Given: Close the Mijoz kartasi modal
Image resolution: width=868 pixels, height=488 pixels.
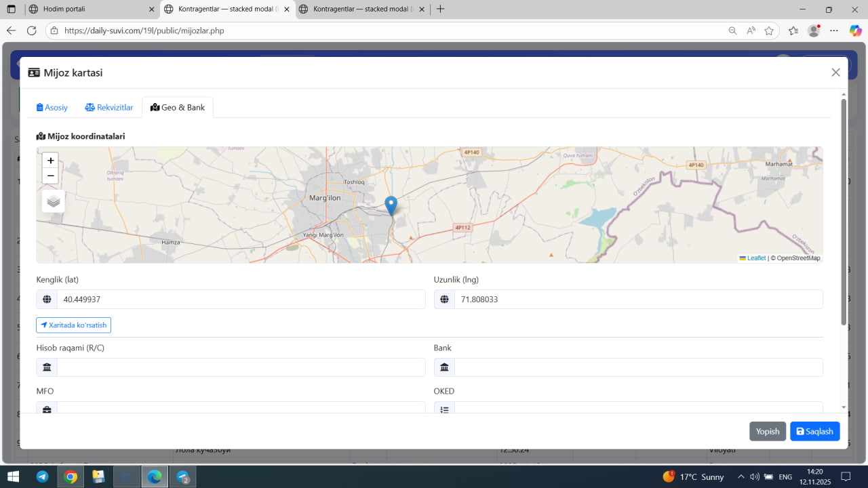Looking at the screenshot, I should pos(835,73).
